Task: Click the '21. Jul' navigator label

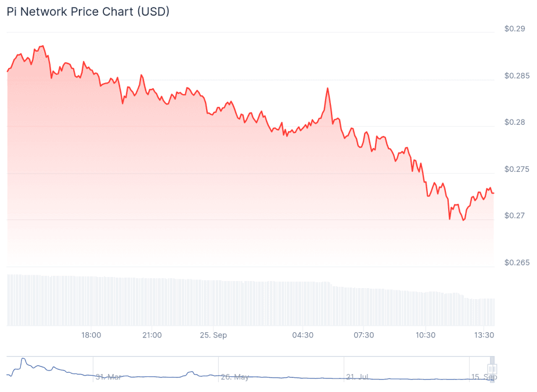Action: coord(358,377)
